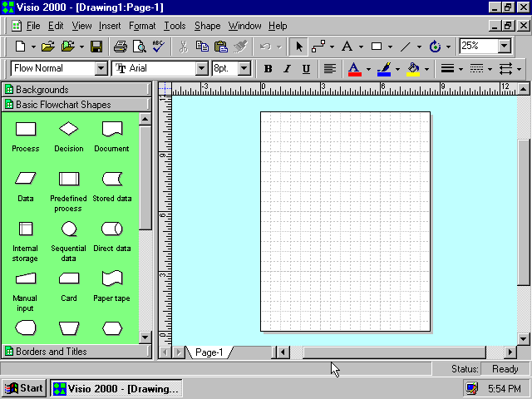Pick the Decision diamond shape
Screen dimensions: 532x399
click(x=68, y=129)
